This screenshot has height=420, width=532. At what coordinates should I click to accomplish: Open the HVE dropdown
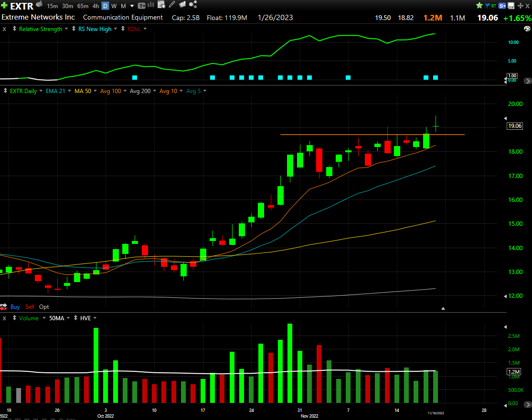click(95, 318)
